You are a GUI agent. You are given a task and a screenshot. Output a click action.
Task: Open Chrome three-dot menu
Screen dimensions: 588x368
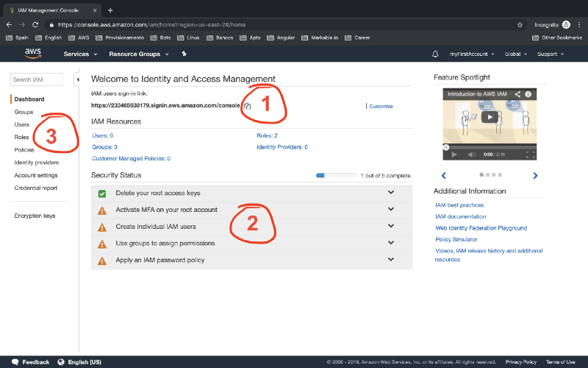click(579, 25)
